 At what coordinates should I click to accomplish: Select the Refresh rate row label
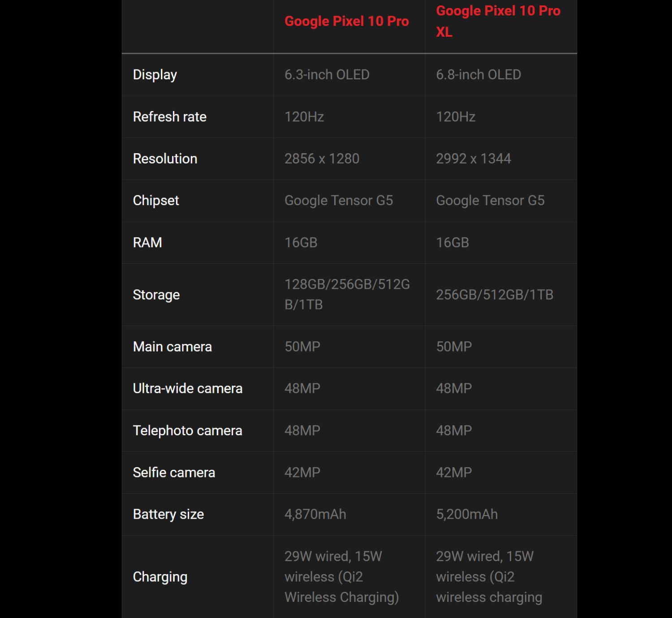170,117
